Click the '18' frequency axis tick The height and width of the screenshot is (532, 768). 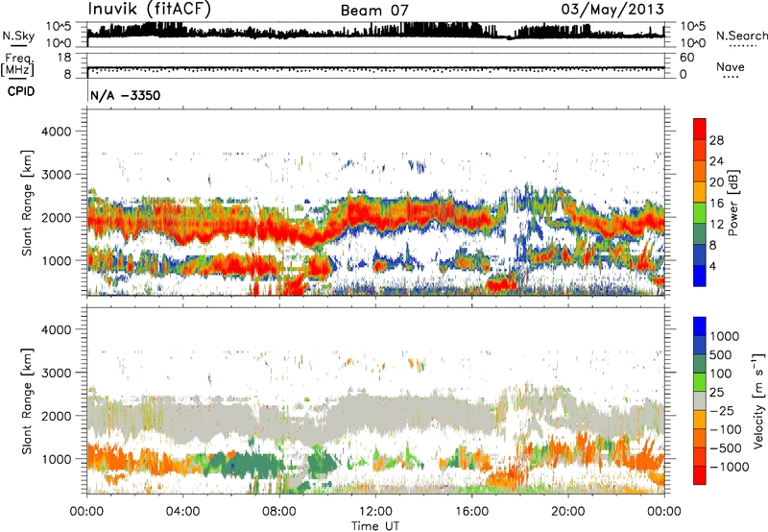[x=64, y=58]
